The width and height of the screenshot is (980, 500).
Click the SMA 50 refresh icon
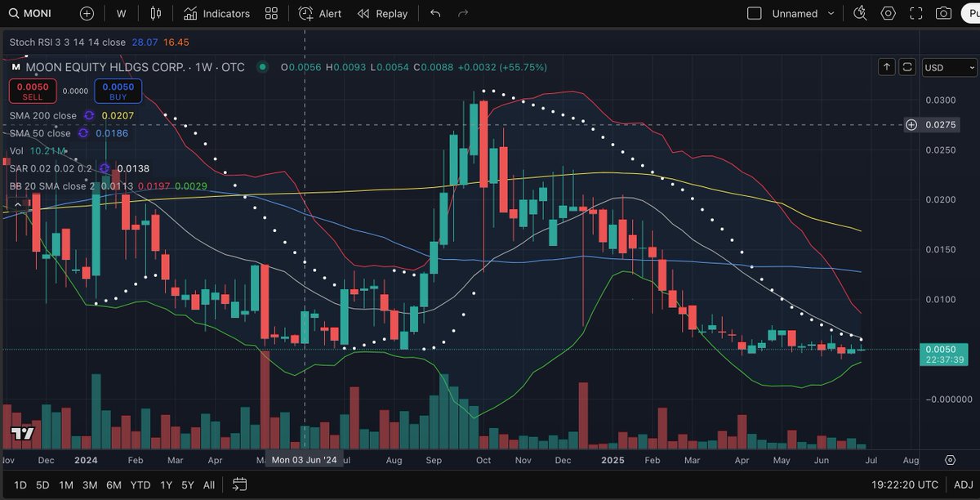(x=83, y=133)
